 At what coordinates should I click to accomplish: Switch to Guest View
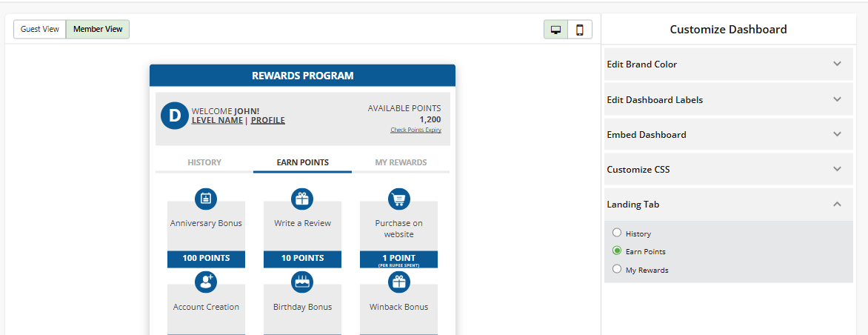40,30
